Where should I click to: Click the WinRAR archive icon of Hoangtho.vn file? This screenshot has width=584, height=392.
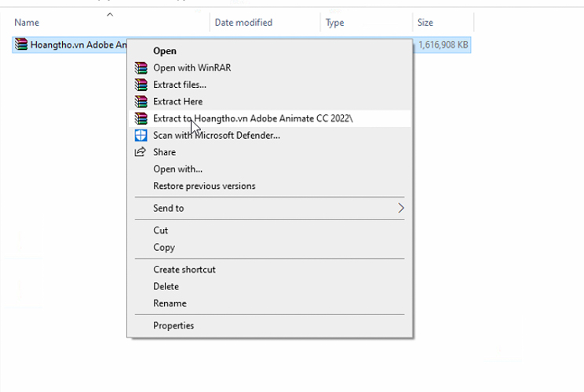(21, 45)
